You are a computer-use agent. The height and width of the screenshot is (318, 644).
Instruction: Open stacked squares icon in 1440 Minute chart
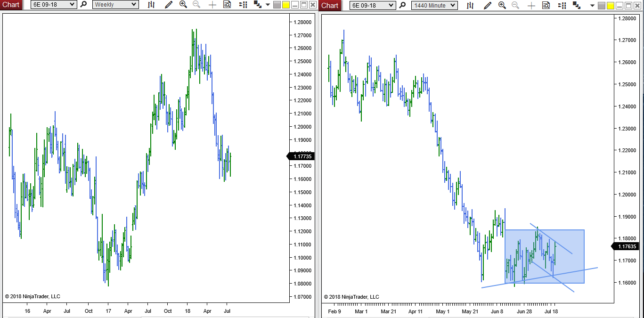pyautogui.click(x=576, y=6)
